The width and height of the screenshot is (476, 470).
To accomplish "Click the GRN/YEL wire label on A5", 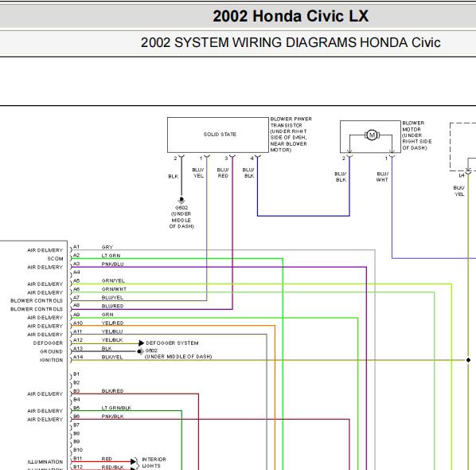I will click(113, 281).
